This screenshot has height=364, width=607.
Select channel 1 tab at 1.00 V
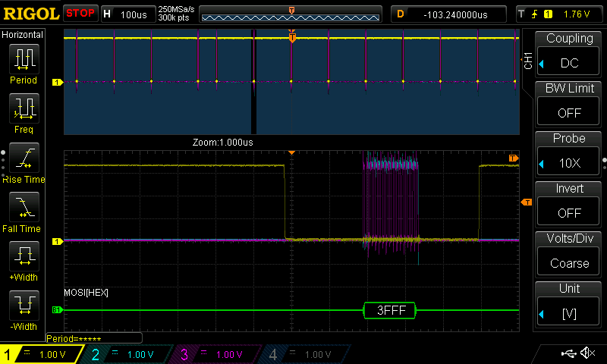[x=41, y=354]
